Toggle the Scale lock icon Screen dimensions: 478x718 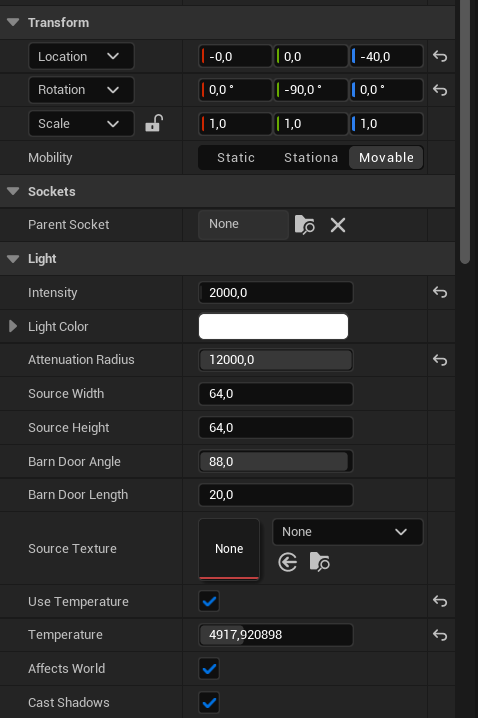coord(154,123)
